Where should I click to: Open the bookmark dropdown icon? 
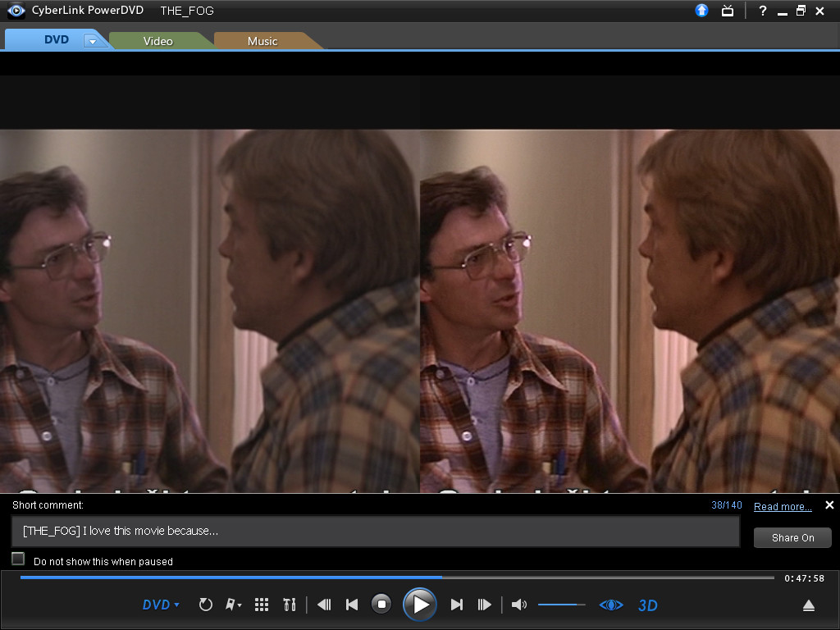[234, 605]
